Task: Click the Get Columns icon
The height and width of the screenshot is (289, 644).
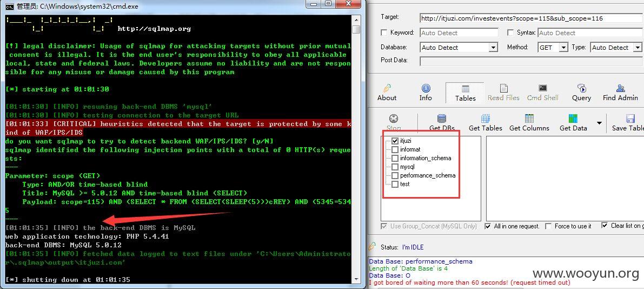Action: click(x=529, y=119)
